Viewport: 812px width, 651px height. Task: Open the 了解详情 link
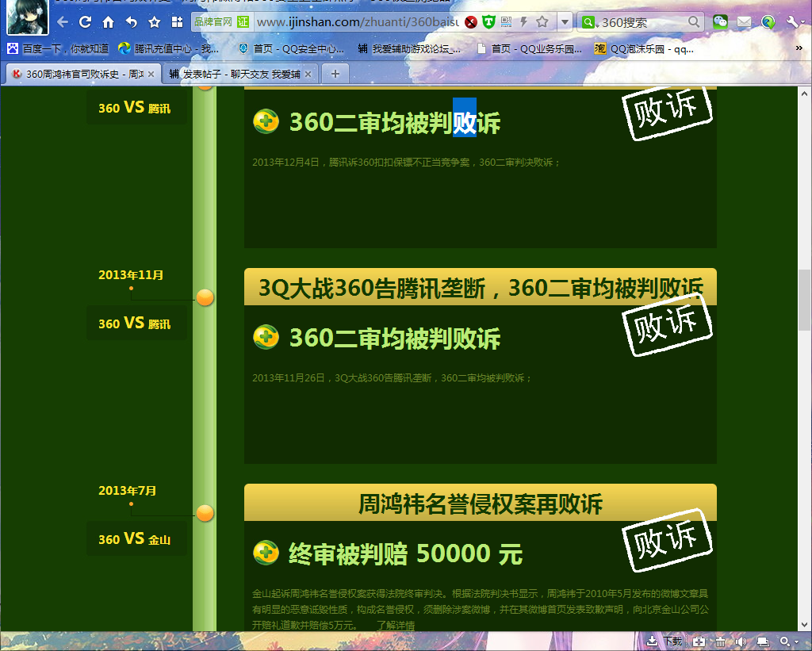coord(396,625)
